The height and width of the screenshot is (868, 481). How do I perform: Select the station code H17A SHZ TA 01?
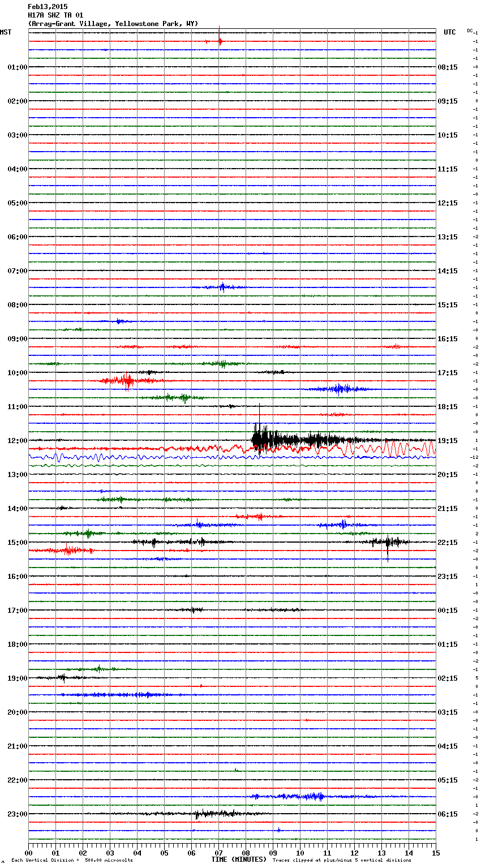click(x=55, y=15)
